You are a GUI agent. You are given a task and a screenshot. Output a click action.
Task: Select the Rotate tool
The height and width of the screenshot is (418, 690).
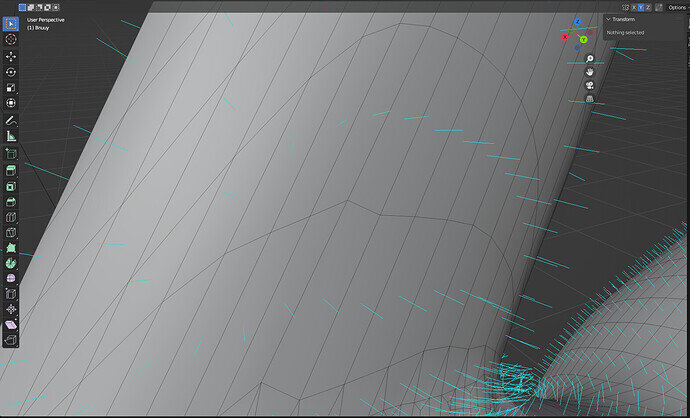click(11, 72)
